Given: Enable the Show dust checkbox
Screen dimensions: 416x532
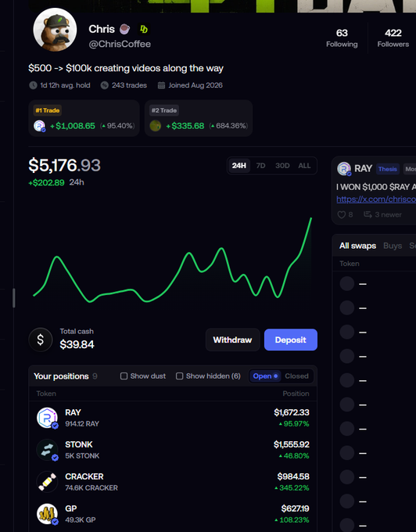Looking at the screenshot, I should point(124,376).
